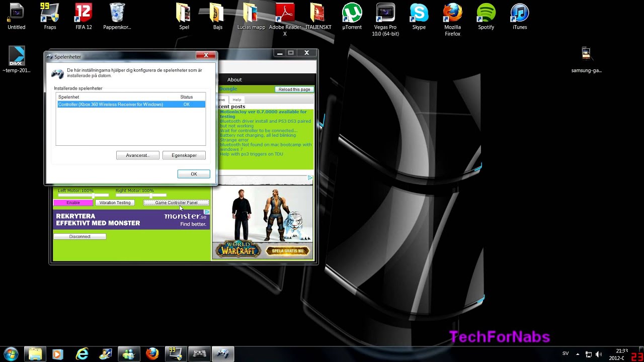Start Vibration Testing

click(115, 203)
